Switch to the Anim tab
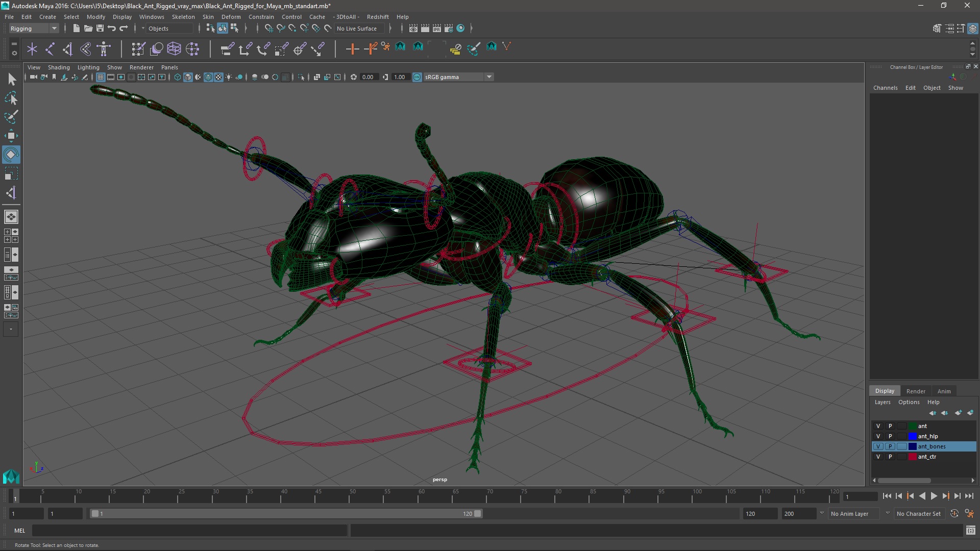The image size is (980, 551). [x=944, y=390]
